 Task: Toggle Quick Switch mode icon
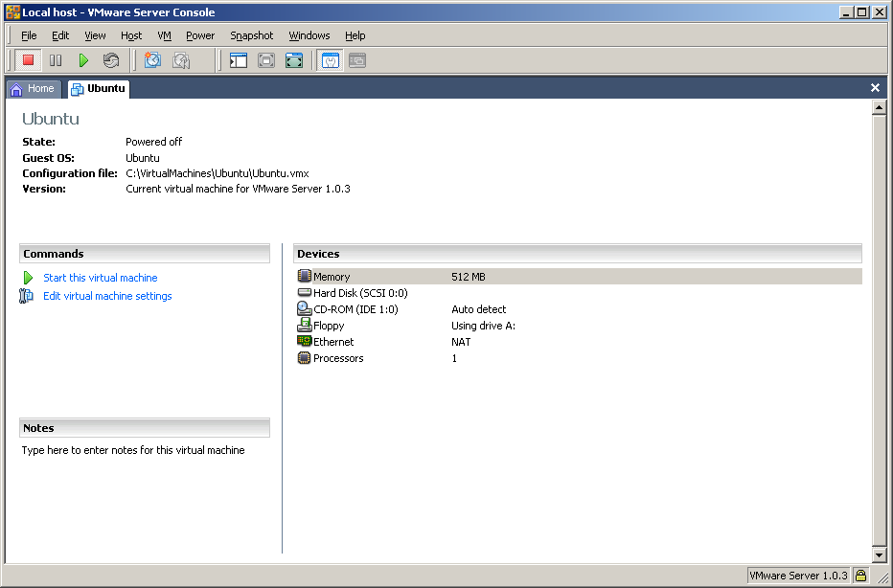[x=266, y=60]
